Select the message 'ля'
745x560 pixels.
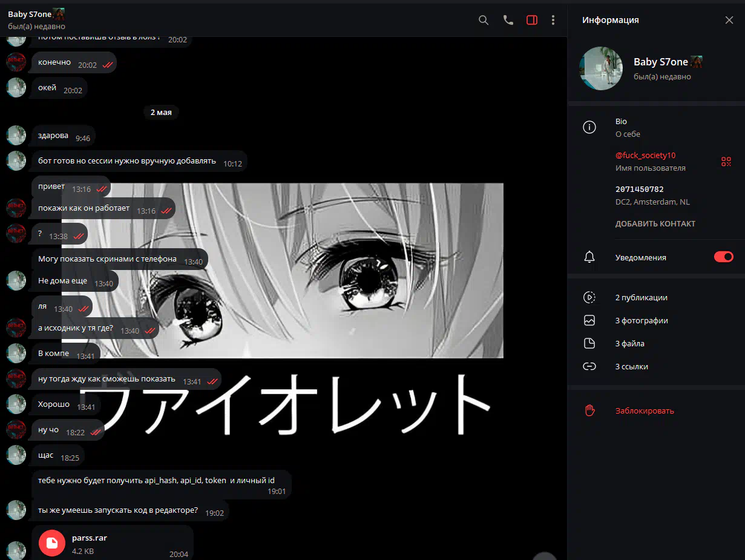(x=62, y=306)
